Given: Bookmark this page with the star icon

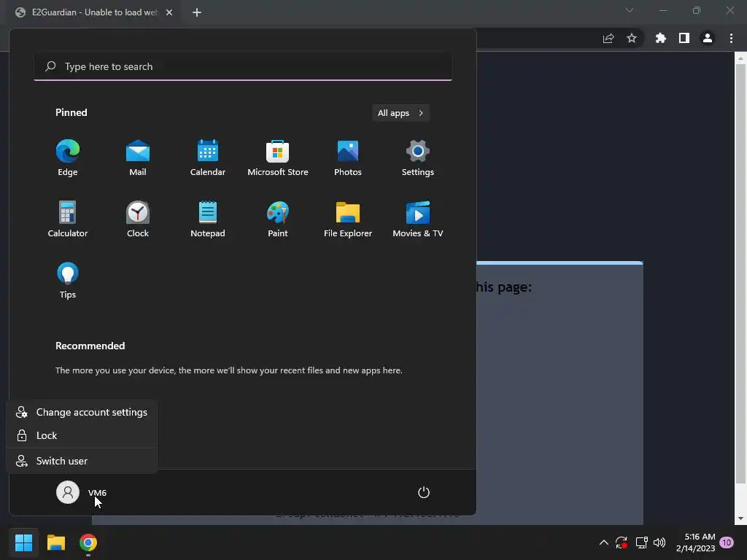Looking at the screenshot, I should [632, 38].
